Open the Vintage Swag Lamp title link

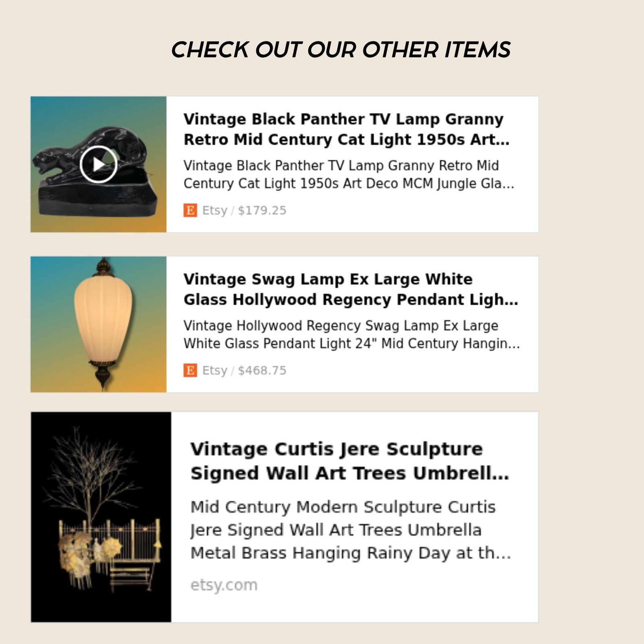click(x=350, y=289)
